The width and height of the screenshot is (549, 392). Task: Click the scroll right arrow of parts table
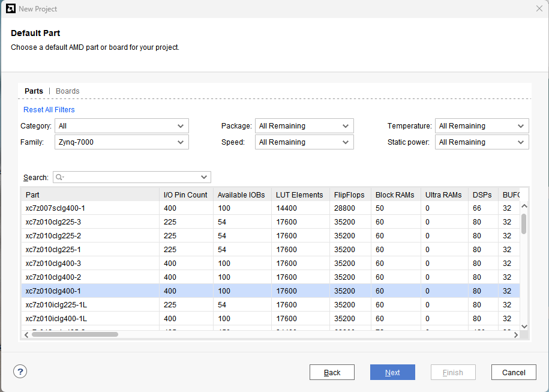(x=516, y=335)
